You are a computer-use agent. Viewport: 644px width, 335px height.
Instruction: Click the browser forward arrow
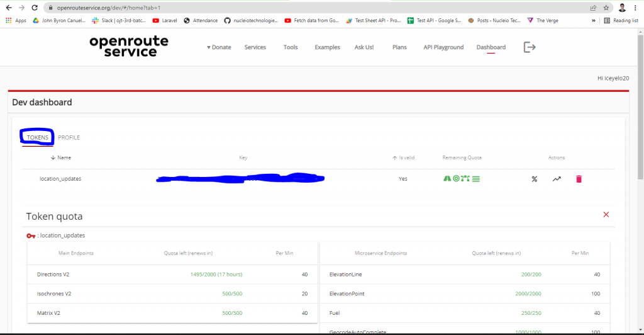[21, 8]
